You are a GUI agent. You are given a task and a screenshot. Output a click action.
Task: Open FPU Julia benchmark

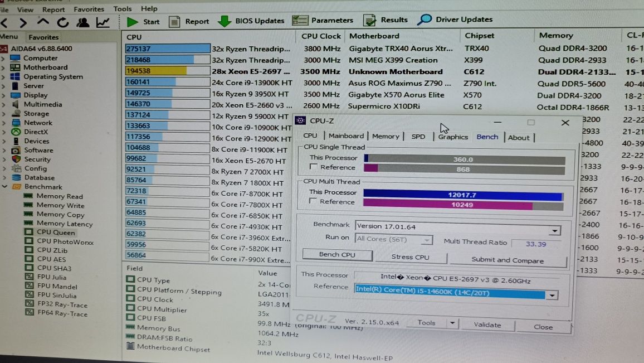(x=51, y=277)
